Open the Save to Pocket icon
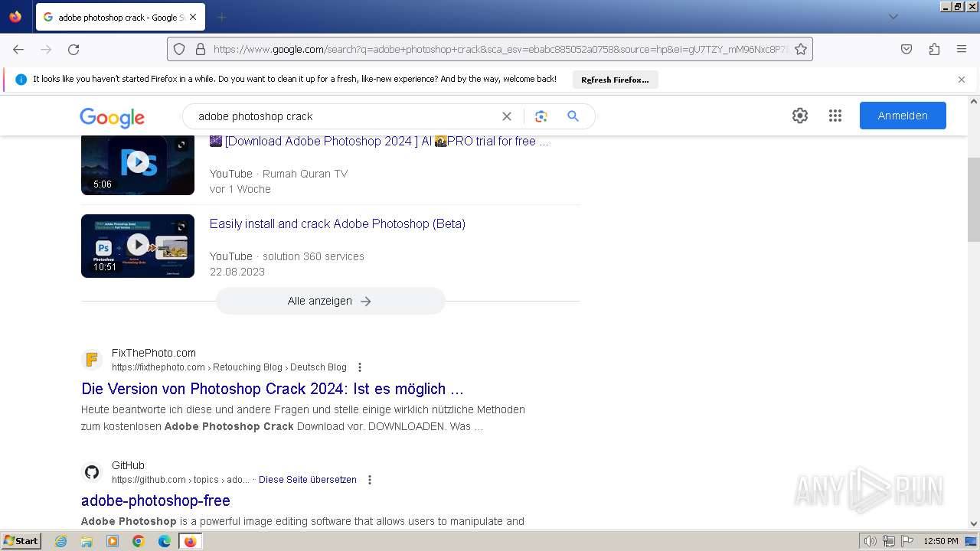Image resolution: width=980 pixels, height=551 pixels. [x=906, y=49]
